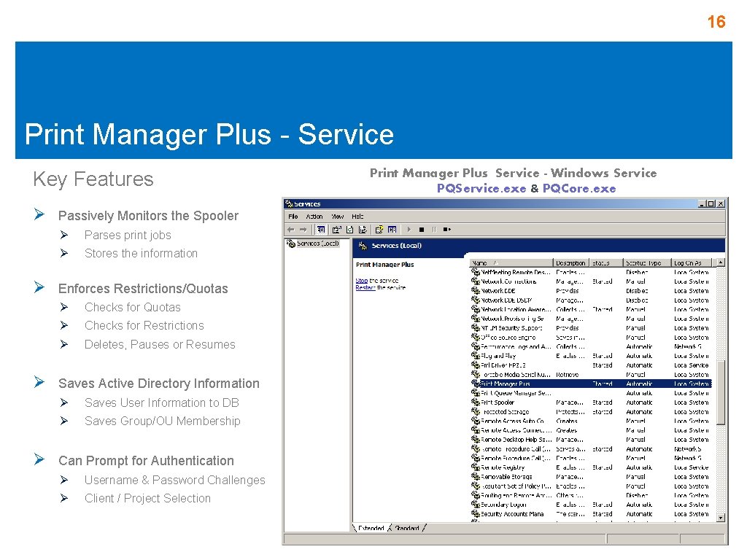Click the Export List toolbar icon
Screen dimensions: 747x560
(x=363, y=230)
